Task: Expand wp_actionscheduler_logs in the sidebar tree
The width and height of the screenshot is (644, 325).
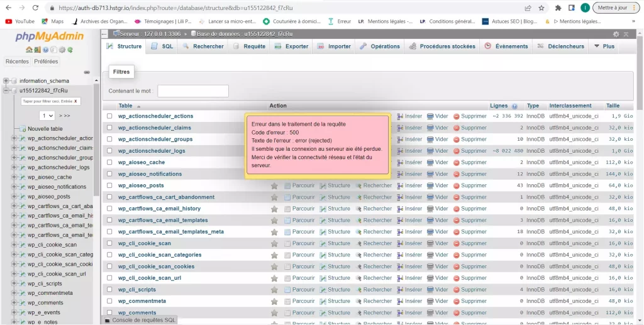Action: click(x=14, y=167)
